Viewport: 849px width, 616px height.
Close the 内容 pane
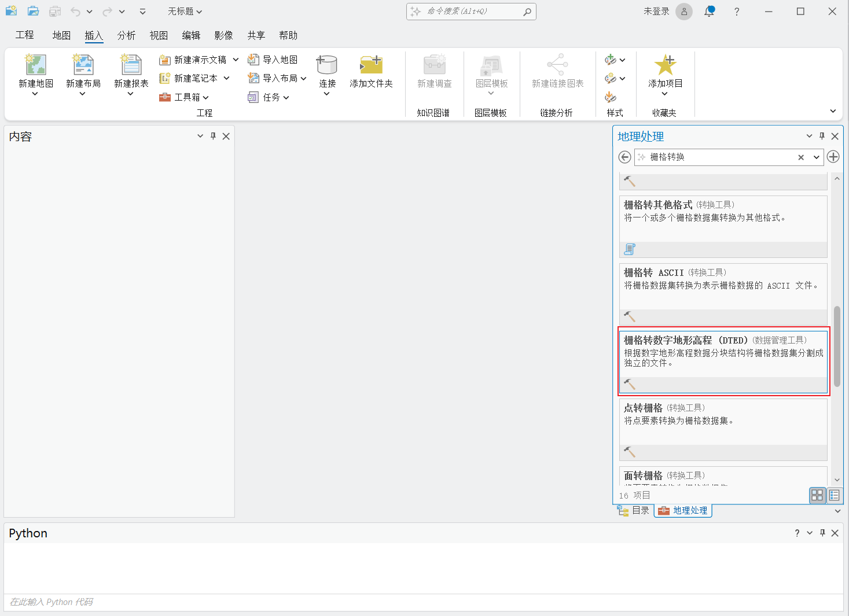pyautogui.click(x=226, y=136)
